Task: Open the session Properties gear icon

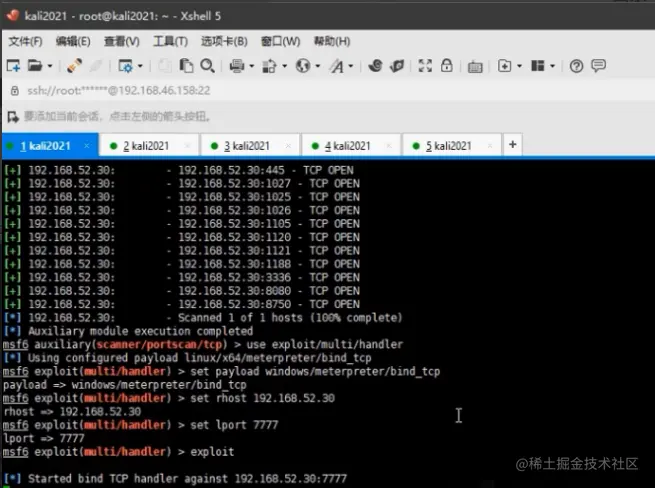Action: [125, 66]
